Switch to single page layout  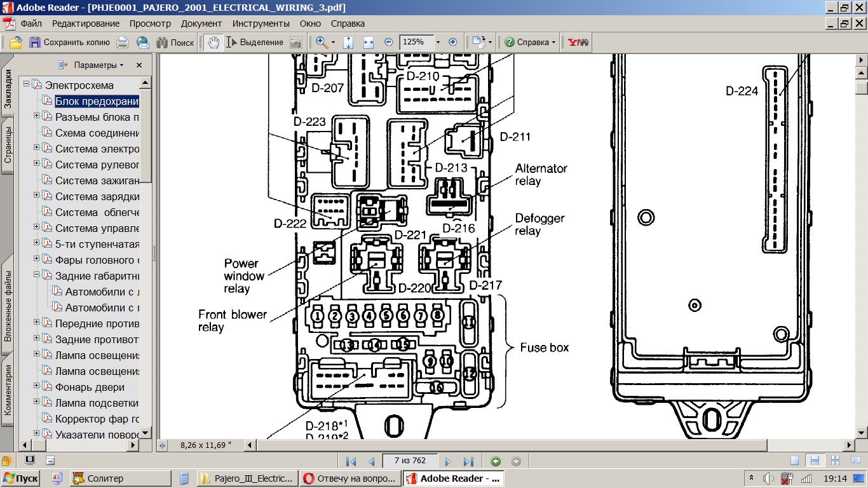794,461
